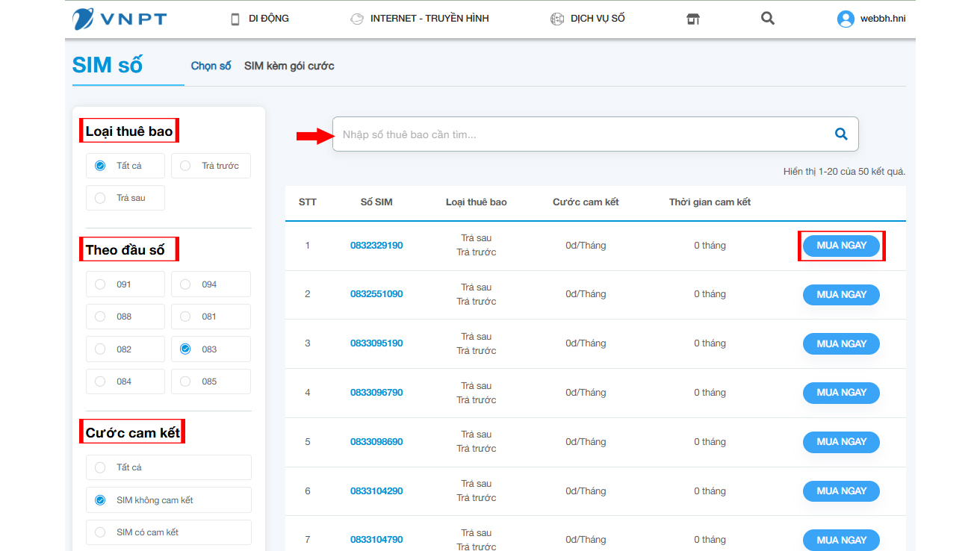
Task: Click MUA NGAY for SIM 0832329190
Action: point(841,245)
